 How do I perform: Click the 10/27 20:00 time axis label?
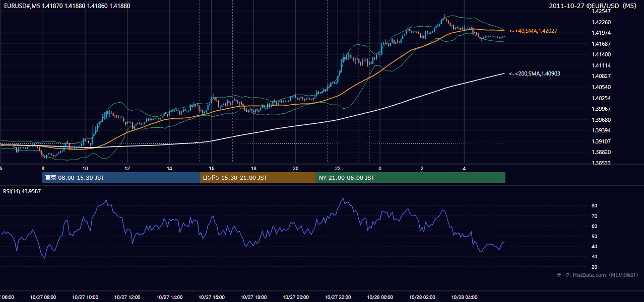point(296,297)
